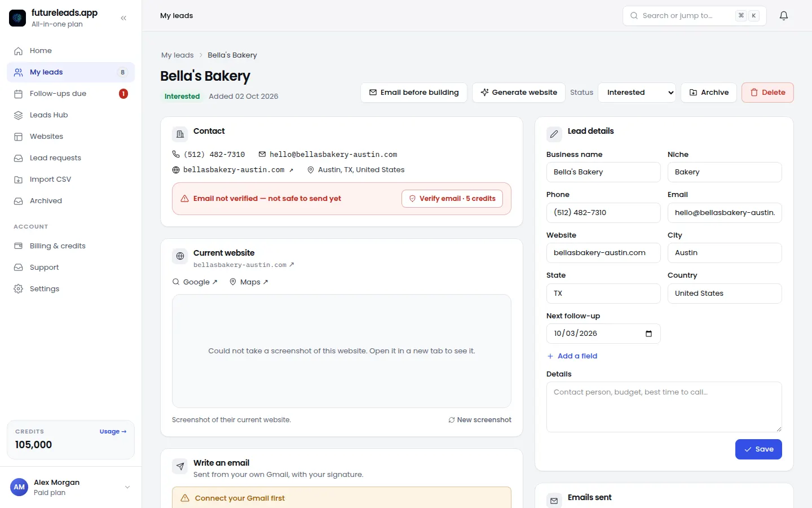Click the pencil icon in Lead details header
Image resolution: width=812 pixels, height=508 pixels.
pos(554,134)
